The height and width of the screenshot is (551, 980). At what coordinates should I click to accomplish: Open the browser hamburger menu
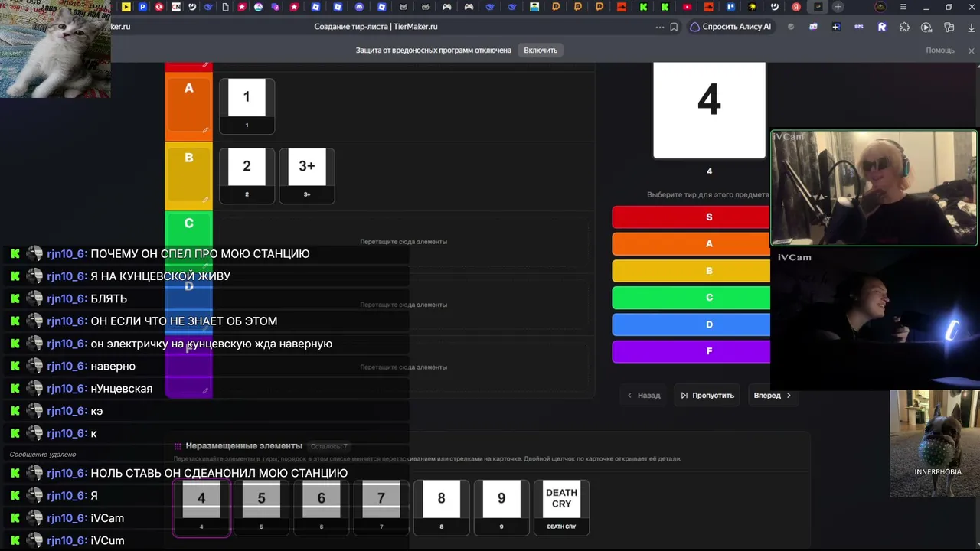tap(903, 7)
